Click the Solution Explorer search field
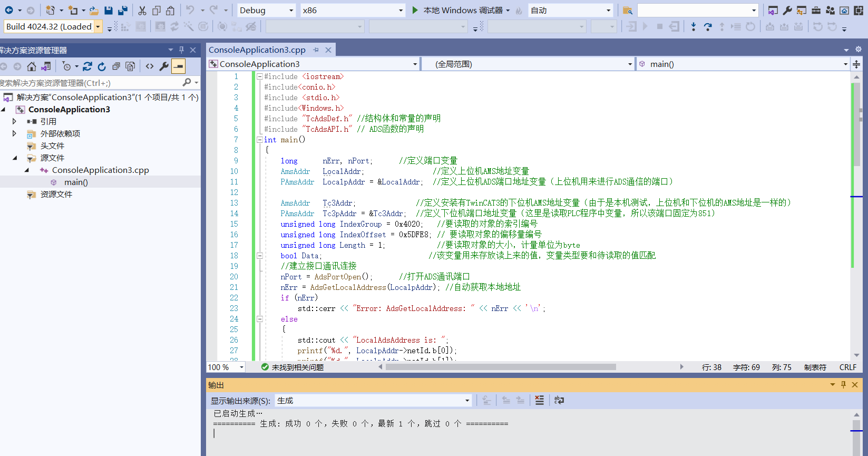Viewport: 868px width, 456px height. click(x=90, y=83)
